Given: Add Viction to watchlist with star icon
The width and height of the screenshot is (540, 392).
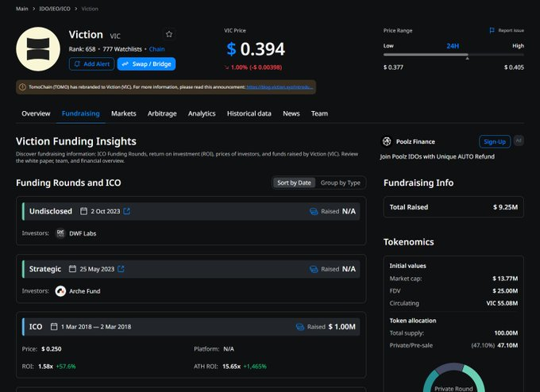Looking at the screenshot, I should tap(169, 34).
